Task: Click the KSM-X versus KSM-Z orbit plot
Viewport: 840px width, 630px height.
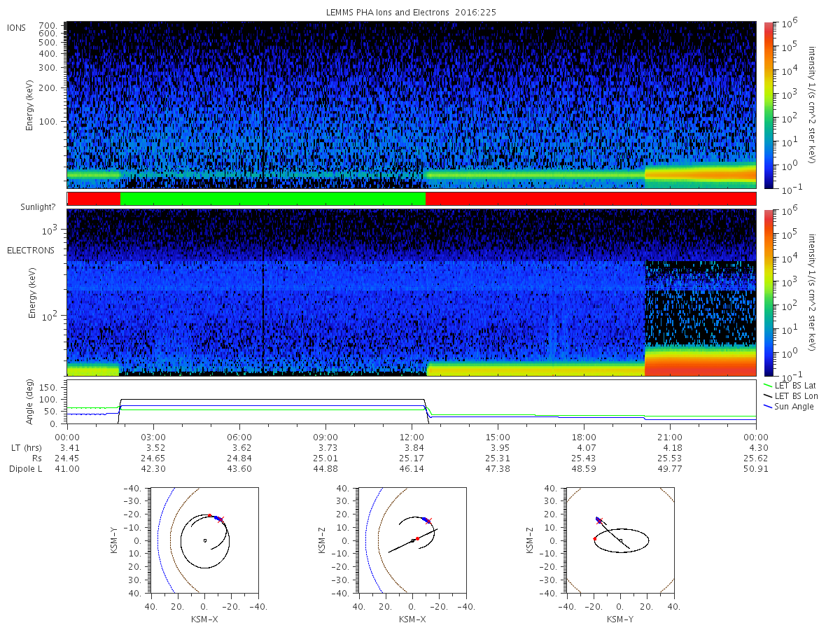Action: click(412, 540)
